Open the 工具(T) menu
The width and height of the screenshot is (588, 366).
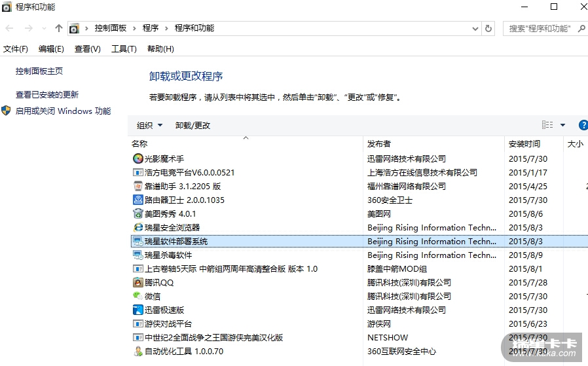[x=124, y=49]
